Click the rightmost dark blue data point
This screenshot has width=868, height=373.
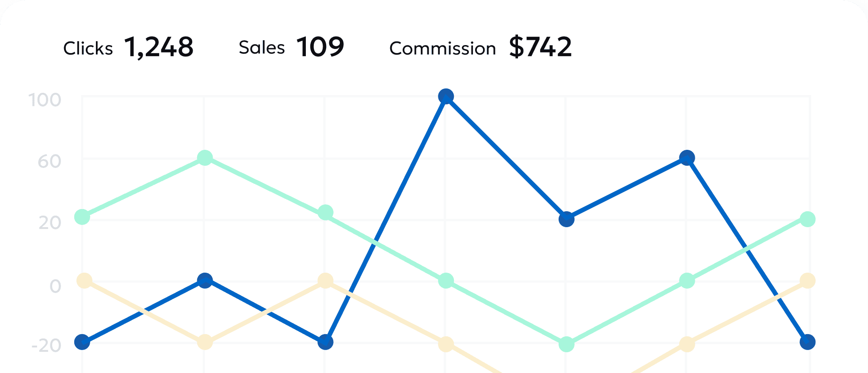(x=807, y=342)
